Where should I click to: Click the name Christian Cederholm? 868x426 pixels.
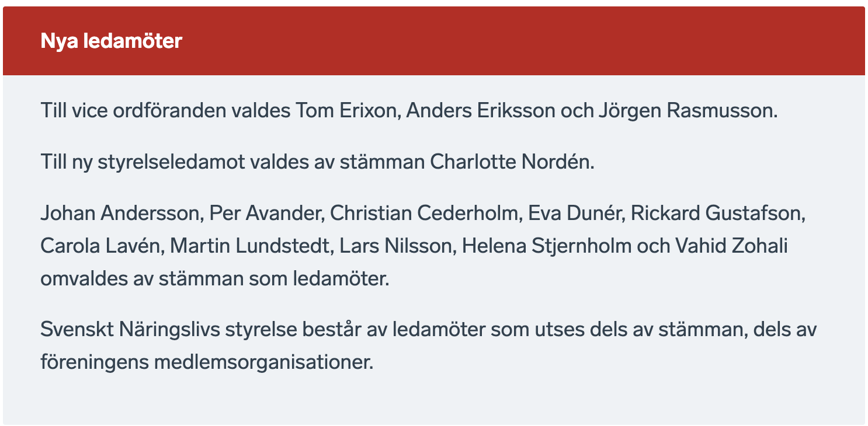click(424, 213)
